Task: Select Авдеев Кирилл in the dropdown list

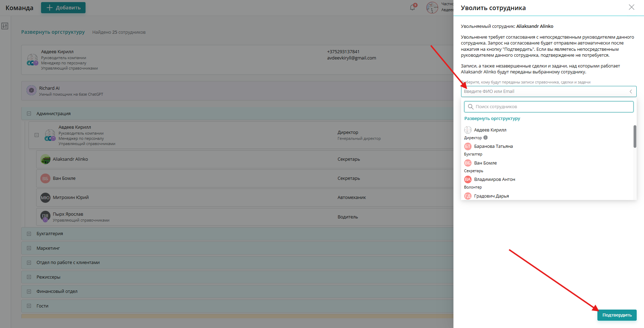Action: (x=490, y=130)
